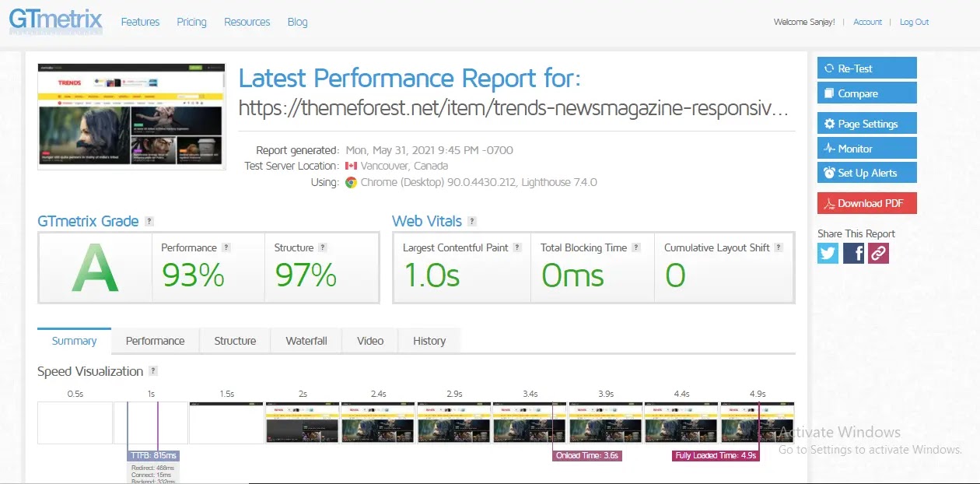
Task: Click the 2.4s filmstrip frame
Action: click(x=378, y=423)
